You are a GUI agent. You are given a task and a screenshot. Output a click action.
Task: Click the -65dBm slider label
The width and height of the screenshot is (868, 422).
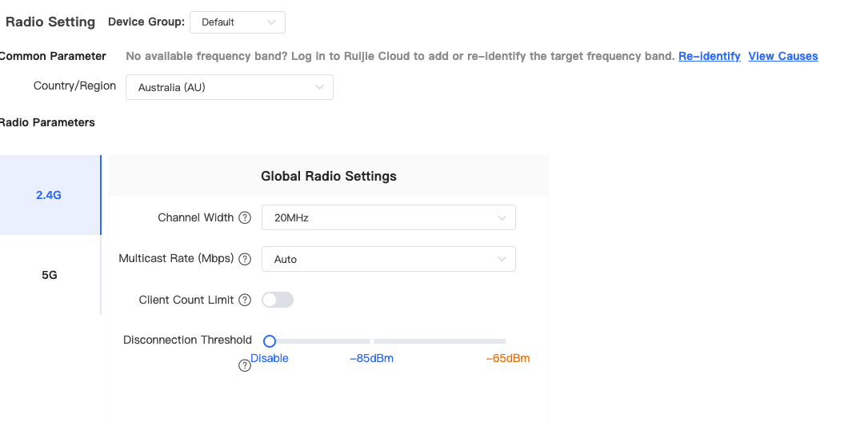click(508, 358)
